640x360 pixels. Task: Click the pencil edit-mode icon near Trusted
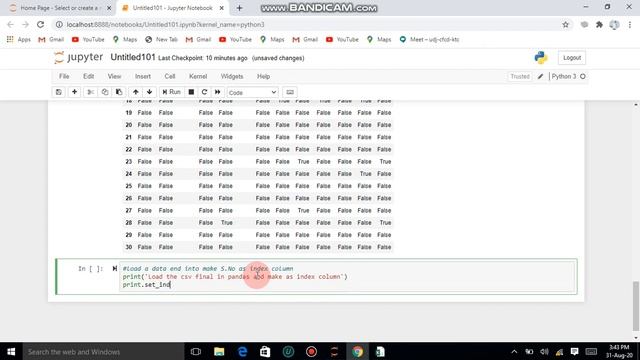click(540, 76)
